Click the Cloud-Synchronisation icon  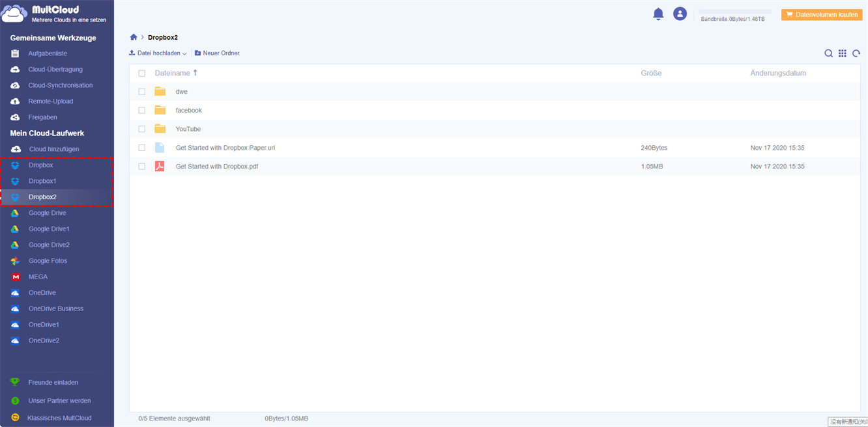point(15,85)
